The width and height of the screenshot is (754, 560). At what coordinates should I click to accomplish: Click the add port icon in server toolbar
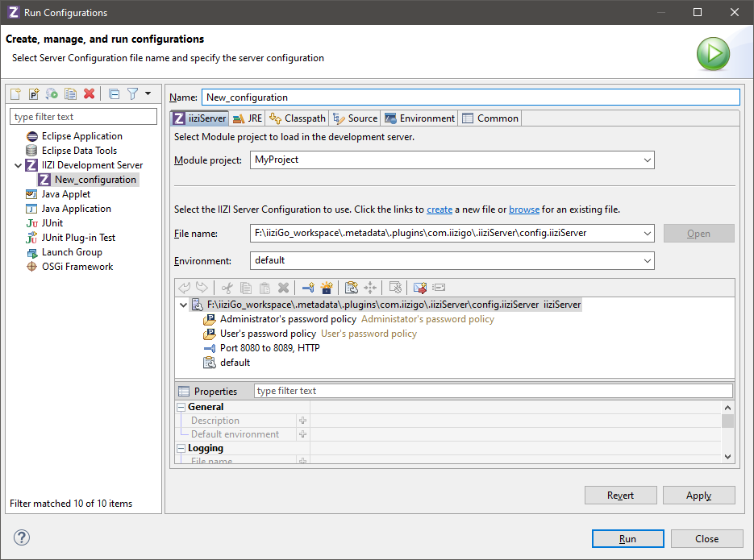point(307,287)
